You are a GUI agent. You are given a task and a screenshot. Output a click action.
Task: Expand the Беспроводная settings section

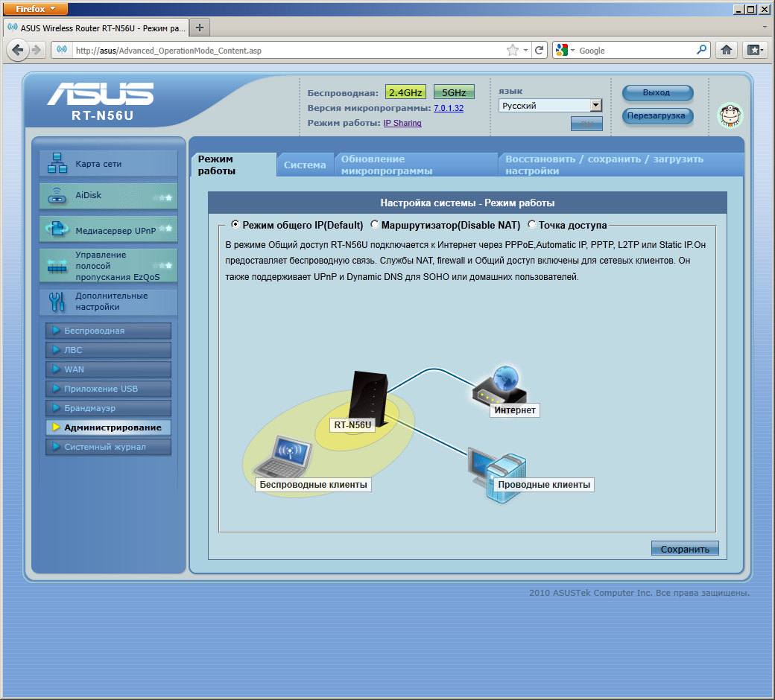pyautogui.click(x=108, y=331)
